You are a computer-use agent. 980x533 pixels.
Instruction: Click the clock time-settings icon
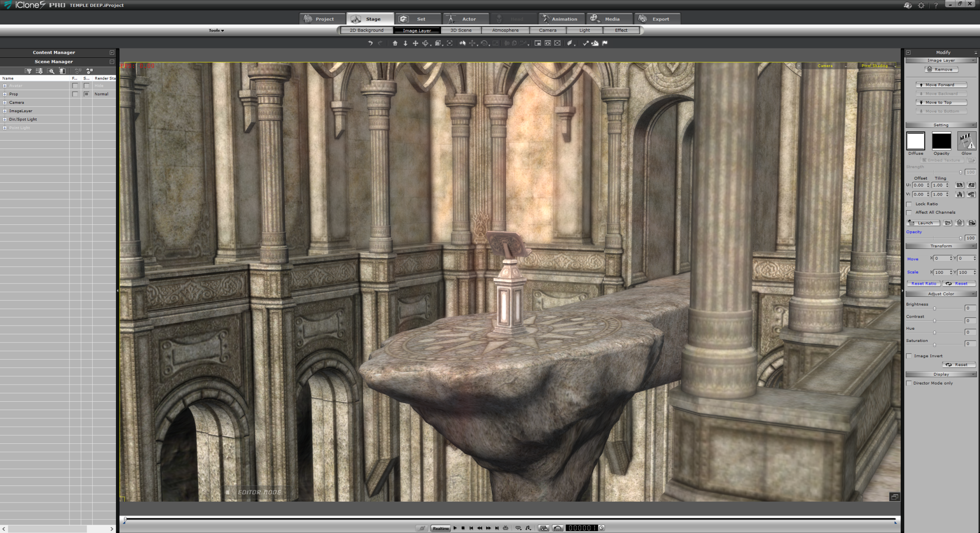(x=601, y=528)
